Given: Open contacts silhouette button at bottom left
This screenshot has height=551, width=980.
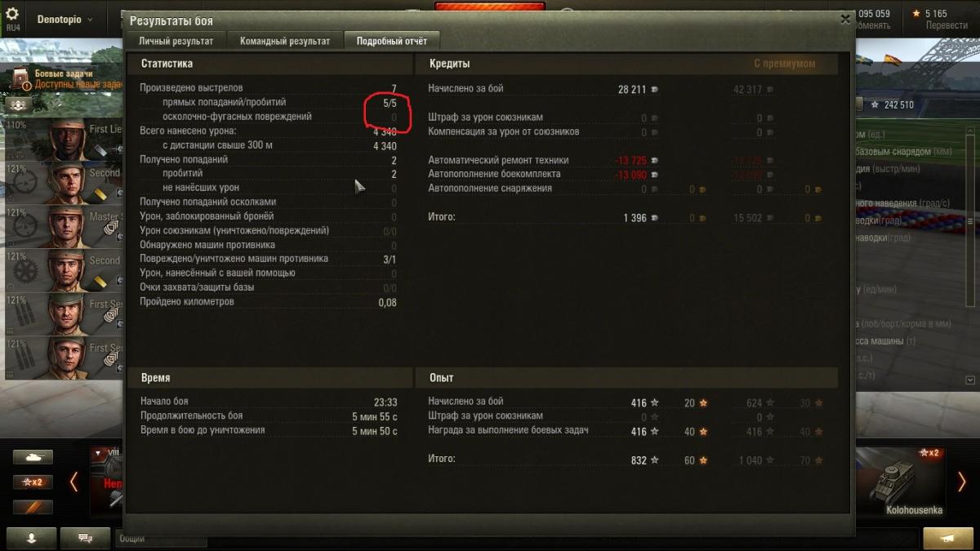Looking at the screenshot, I should (33, 539).
